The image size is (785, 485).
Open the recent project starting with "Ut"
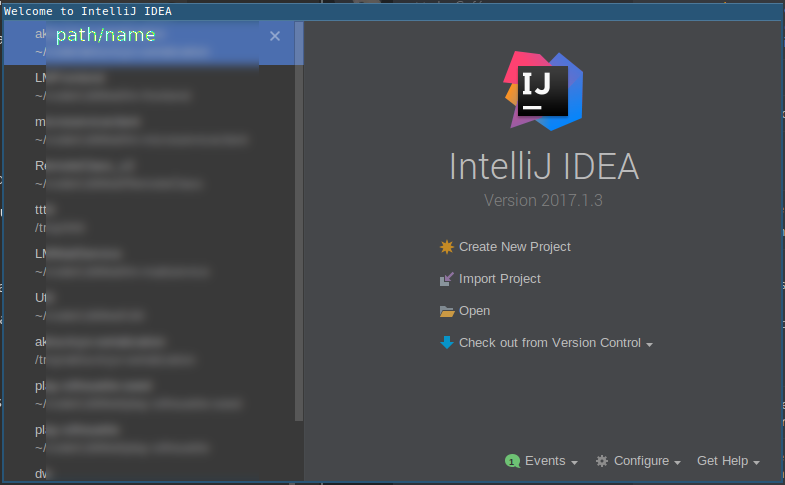(149, 307)
